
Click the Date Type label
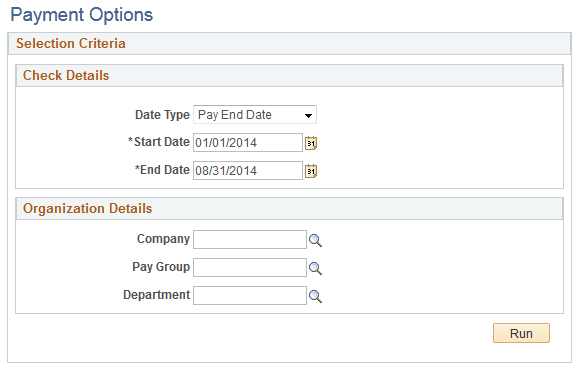click(x=162, y=115)
